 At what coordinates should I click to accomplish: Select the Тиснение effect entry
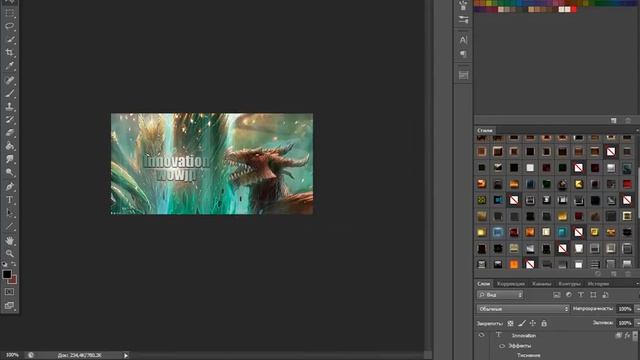pyautogui.click(x=529, y=356)
